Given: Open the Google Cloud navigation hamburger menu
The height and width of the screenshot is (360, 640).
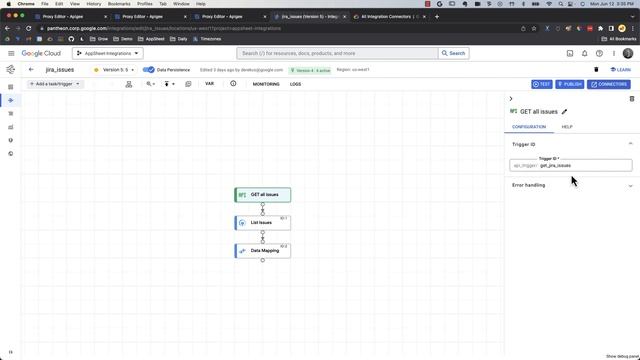Looking at the screenshot, I should point(11,53).
